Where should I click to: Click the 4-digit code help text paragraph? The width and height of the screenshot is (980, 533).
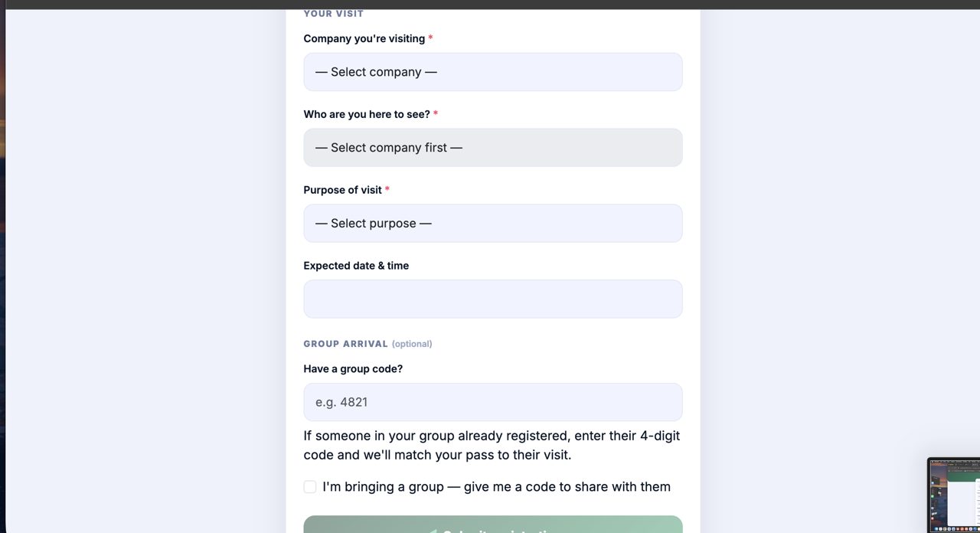[492, 446]
